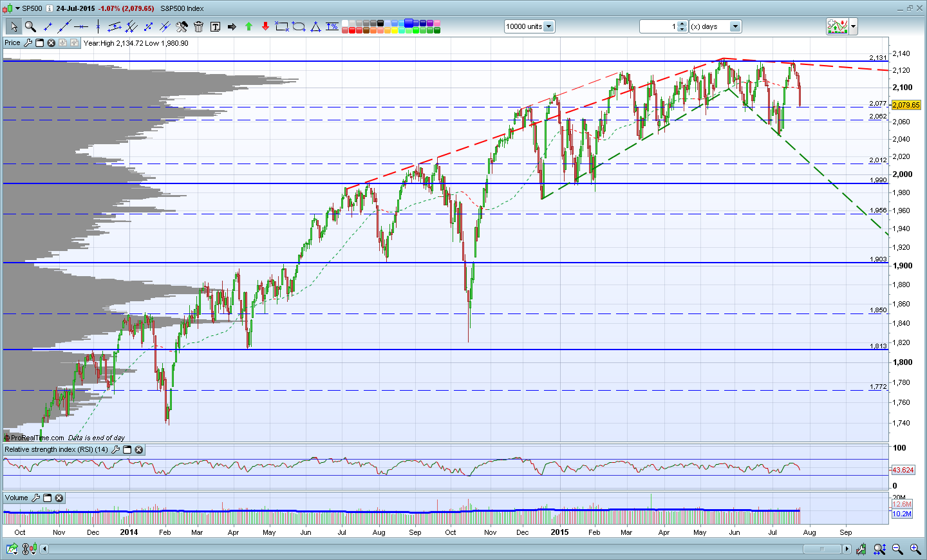
Task: Open RSI indicator wrench settings
Action: pos(115,450)
